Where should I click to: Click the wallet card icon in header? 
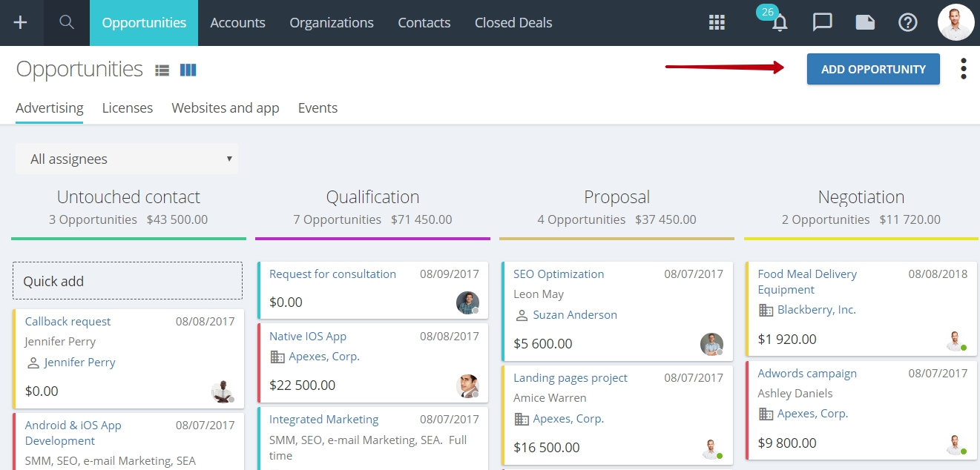[865, 22]
